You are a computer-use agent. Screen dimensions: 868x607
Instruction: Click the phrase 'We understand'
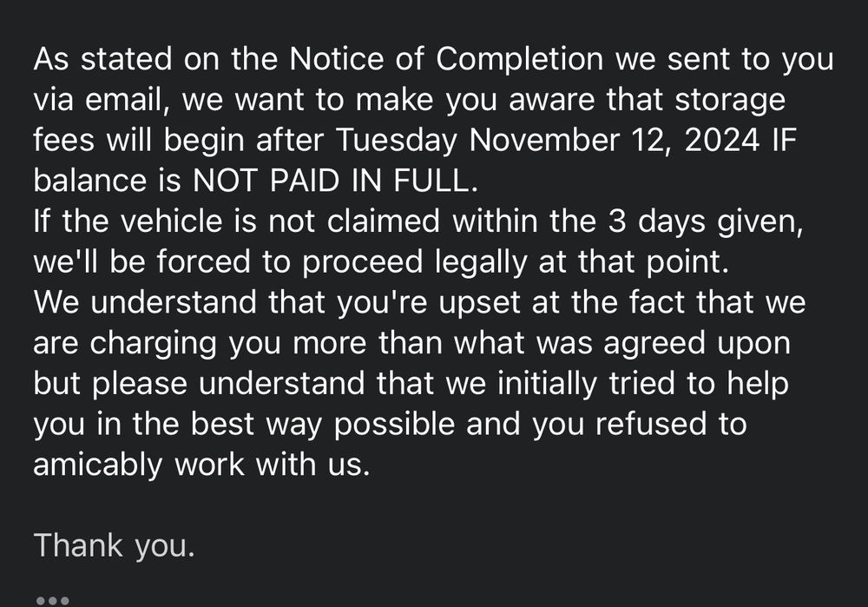pos(144,302)
